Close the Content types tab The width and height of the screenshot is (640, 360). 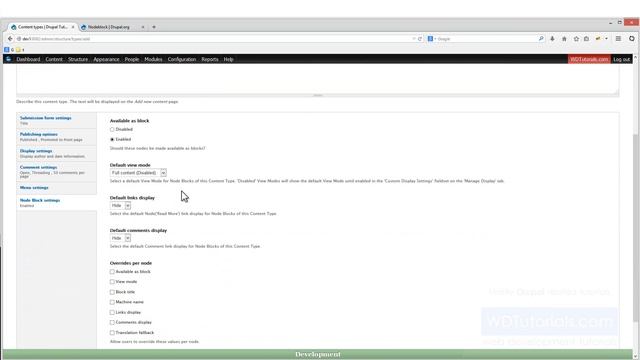73,27
